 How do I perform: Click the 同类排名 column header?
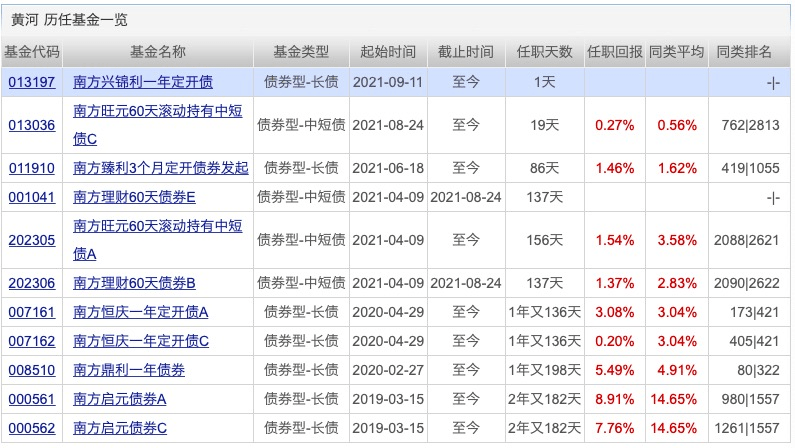tap(744, 52)
